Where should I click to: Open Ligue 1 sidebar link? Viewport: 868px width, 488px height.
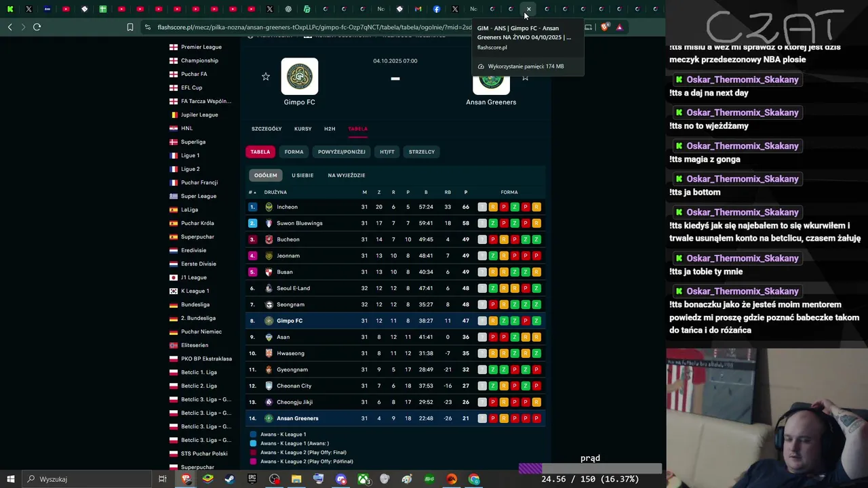click(190, 155)
